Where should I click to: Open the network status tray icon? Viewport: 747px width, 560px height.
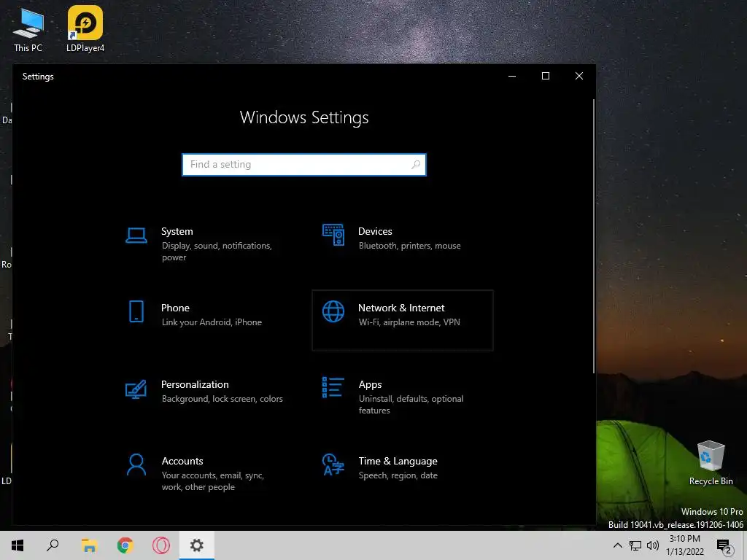[635, 545]
